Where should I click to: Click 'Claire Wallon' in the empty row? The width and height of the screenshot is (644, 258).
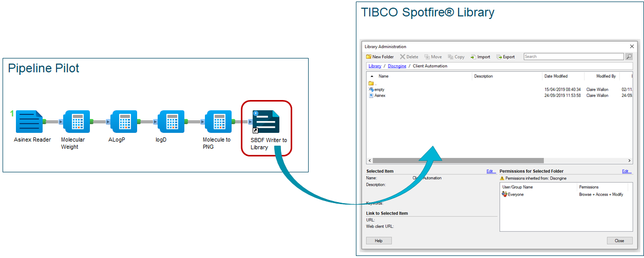coord(597,89)
